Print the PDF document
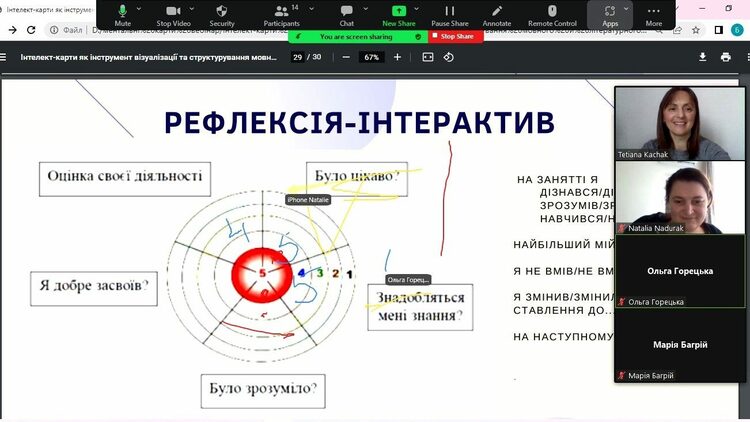 (726, 57)
